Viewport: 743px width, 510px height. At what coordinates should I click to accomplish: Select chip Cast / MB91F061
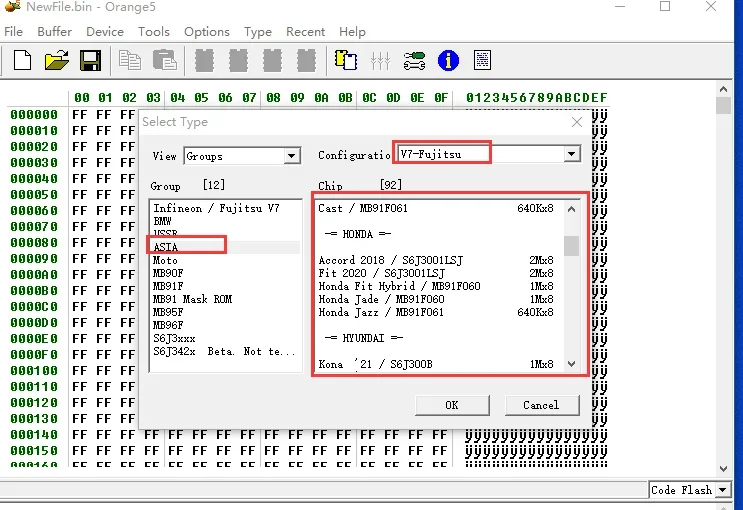436,208
